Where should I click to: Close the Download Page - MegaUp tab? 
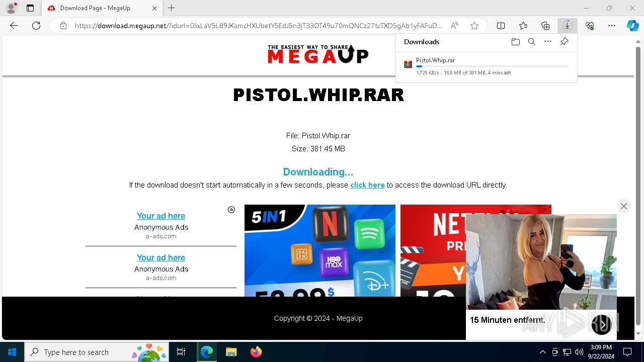[x=154, y=8]
